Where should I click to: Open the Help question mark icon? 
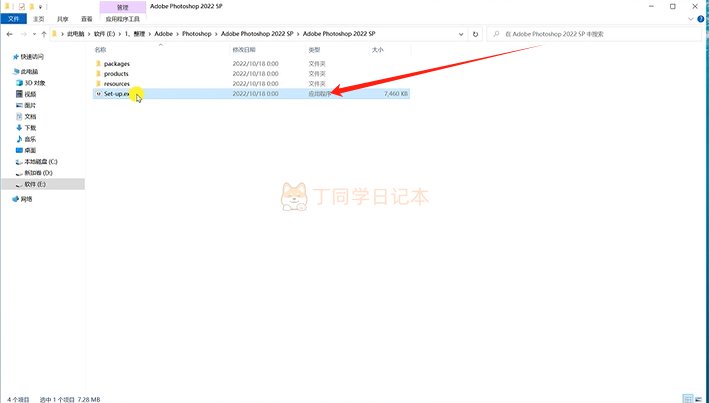pos(702,19)
